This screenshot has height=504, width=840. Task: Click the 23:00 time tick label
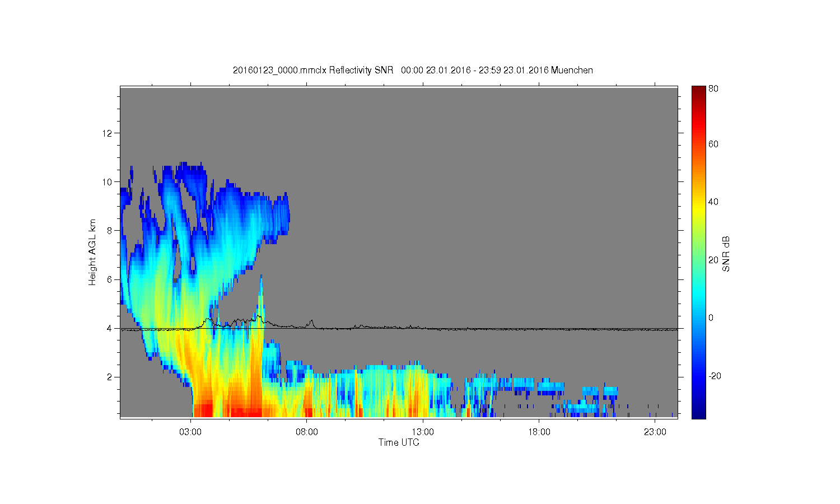(x=655, y=432)
